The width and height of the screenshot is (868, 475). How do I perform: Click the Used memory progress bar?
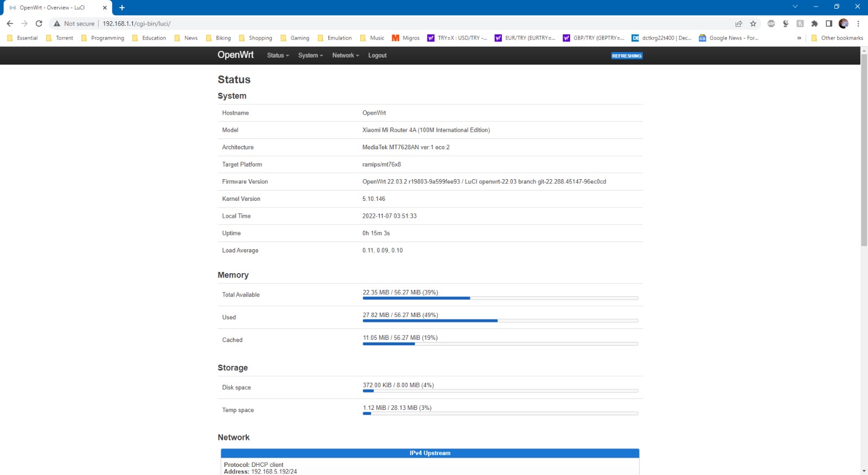[x=500, y=321]
